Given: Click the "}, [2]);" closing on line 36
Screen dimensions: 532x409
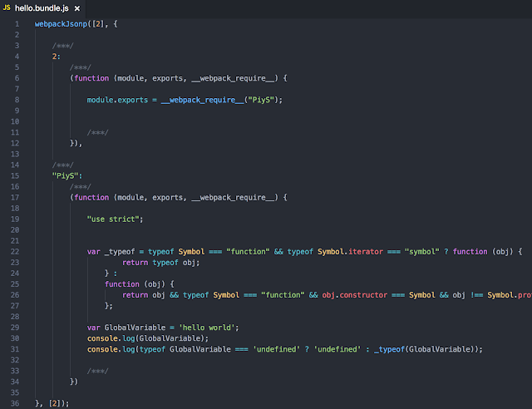Looking at the screenshot, I should [52, 403].
